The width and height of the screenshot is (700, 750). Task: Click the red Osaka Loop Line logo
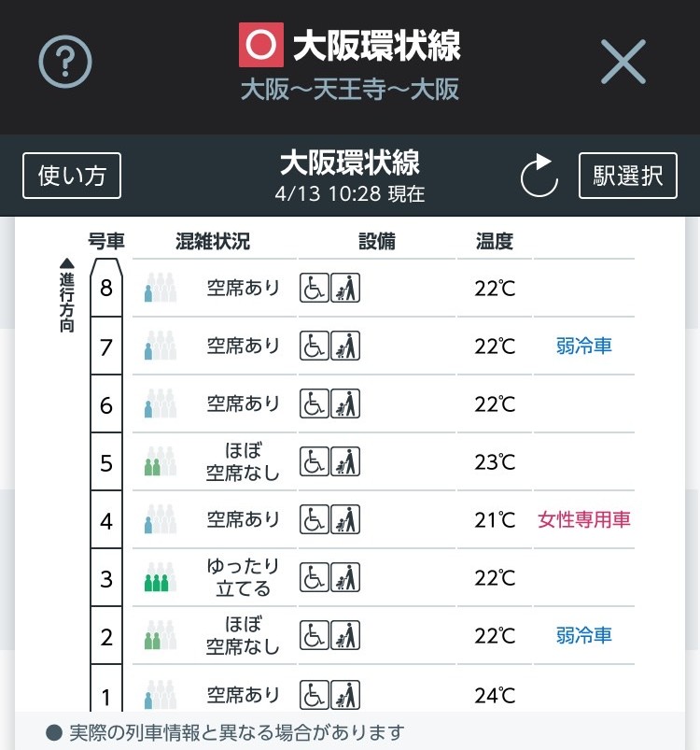point(261,45)
